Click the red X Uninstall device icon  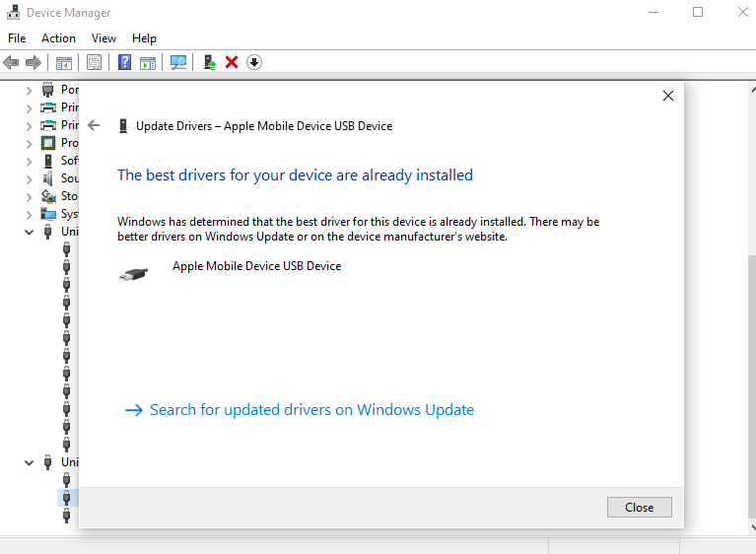pos(232,62)
